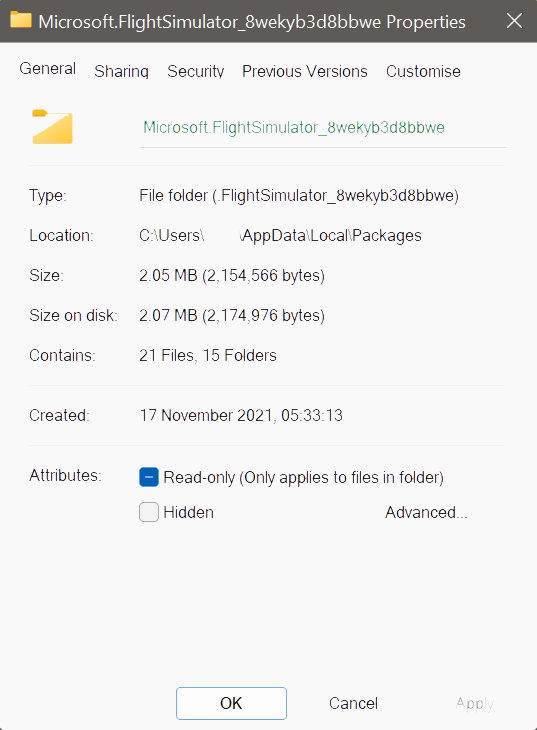Open the Advanced attributes dialog
This screenshot has height=730, width=537.
tap(426, 512)
